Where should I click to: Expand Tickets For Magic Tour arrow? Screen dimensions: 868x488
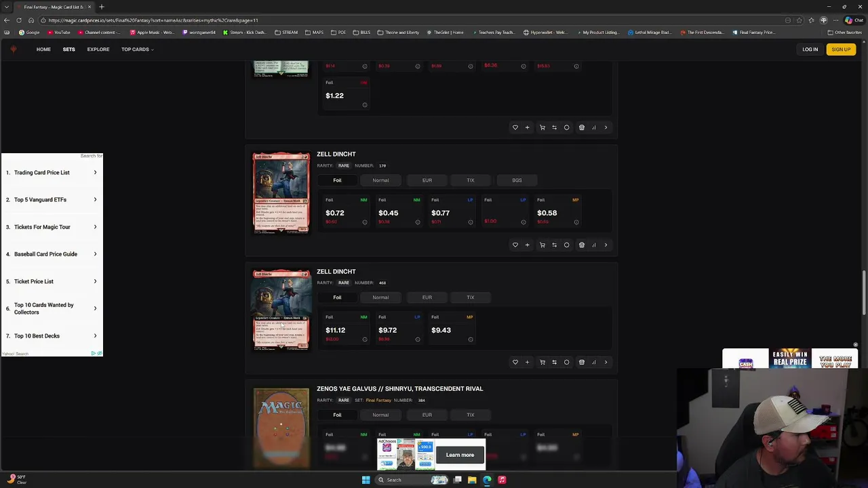pos(95,226)
